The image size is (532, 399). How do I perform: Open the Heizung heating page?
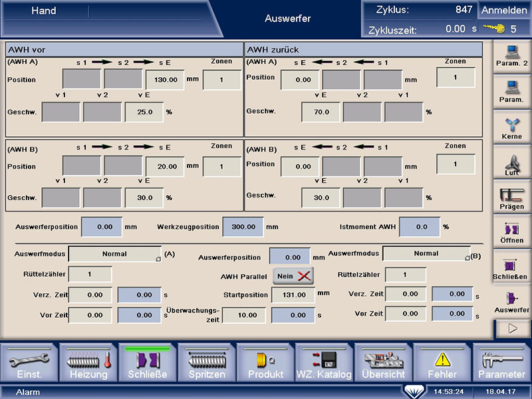pyautogui.click(x=88, y=363)
